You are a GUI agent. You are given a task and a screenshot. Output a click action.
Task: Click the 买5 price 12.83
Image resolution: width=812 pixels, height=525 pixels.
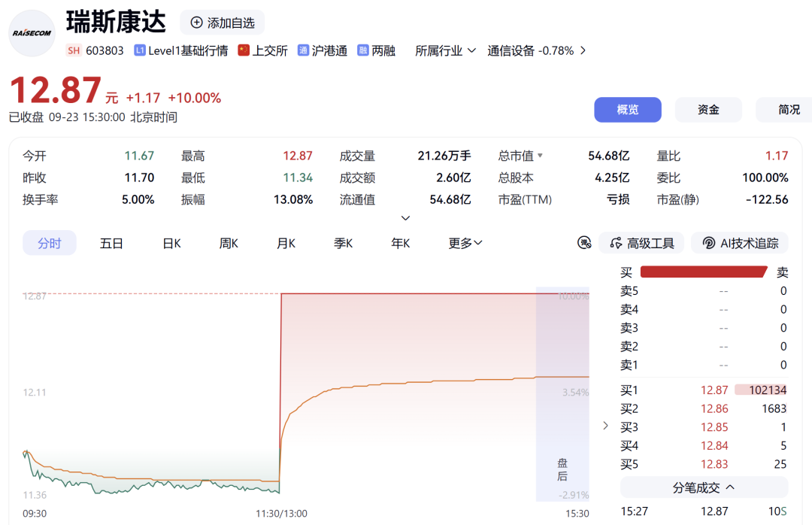(x=714, y=464)
